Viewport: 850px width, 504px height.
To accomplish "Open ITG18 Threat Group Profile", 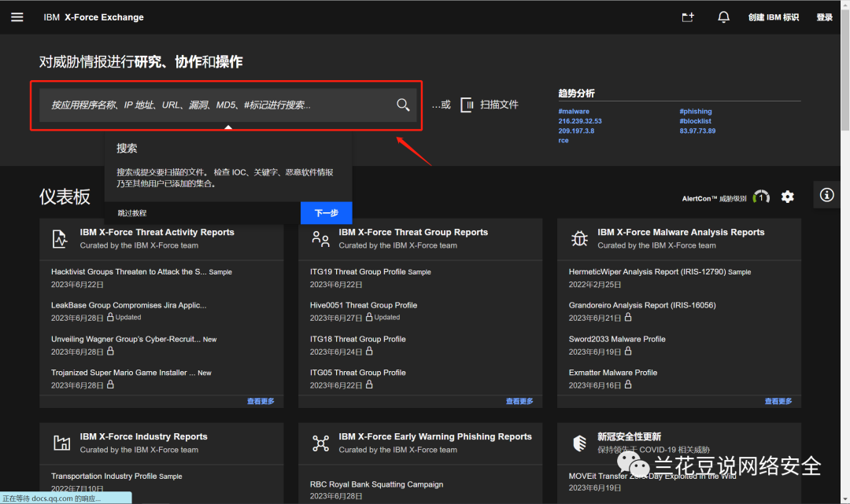I will 358,339.
